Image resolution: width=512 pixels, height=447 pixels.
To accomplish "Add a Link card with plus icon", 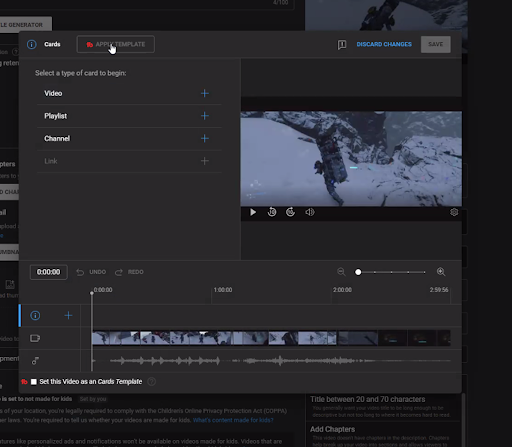I will [x=205, y=161].
